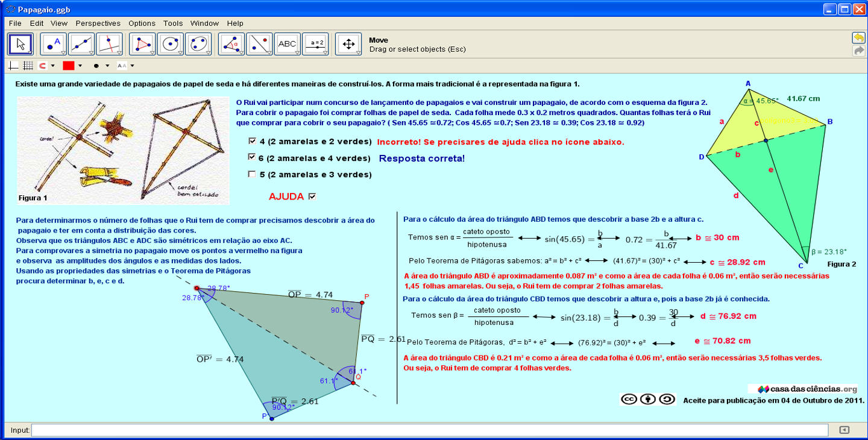Open the Tools menu
Image resolution: width=868 pixels, height=440 pixels.
173,24
